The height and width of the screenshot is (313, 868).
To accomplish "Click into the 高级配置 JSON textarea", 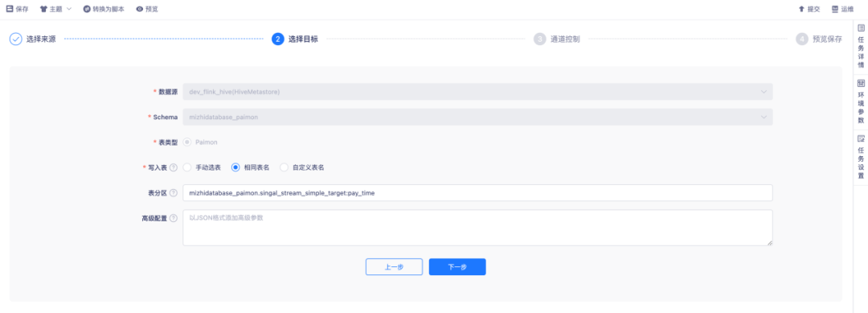I will click(477, 228).
